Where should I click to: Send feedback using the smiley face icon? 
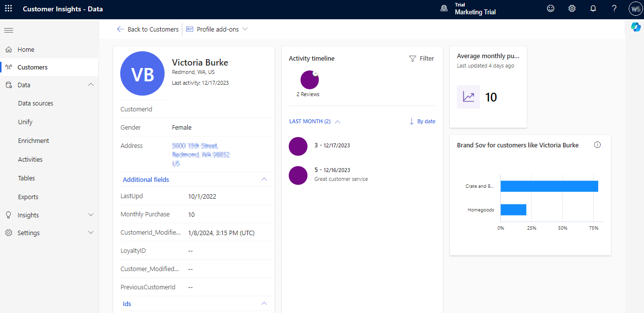pyautogui.click(x=550, y=8)
